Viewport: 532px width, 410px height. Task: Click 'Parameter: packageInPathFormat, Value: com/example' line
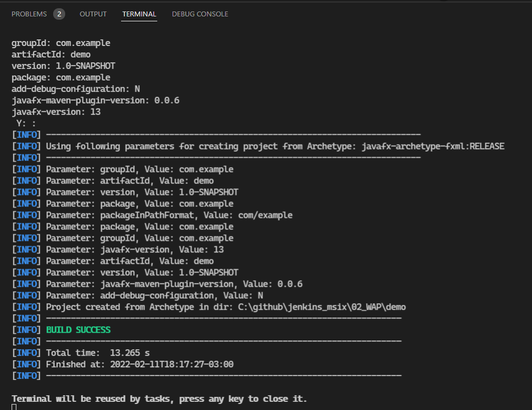[152, 215]
